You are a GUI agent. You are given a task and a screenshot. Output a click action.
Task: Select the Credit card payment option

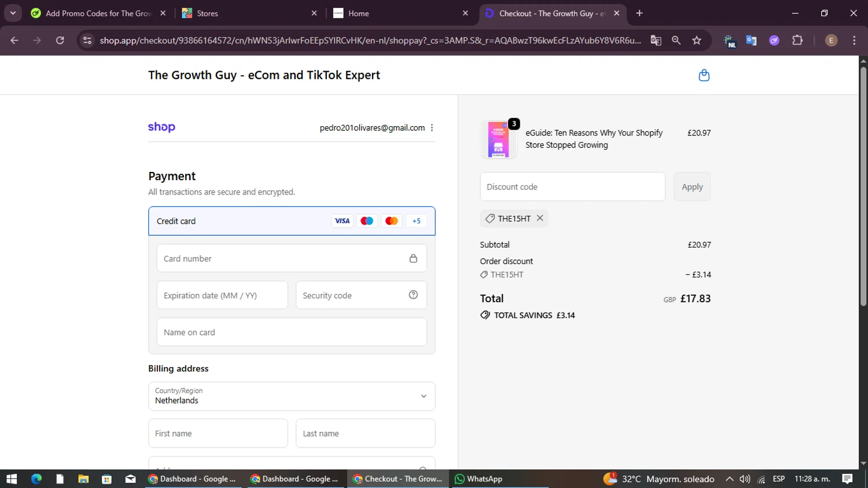pos(292,221)
